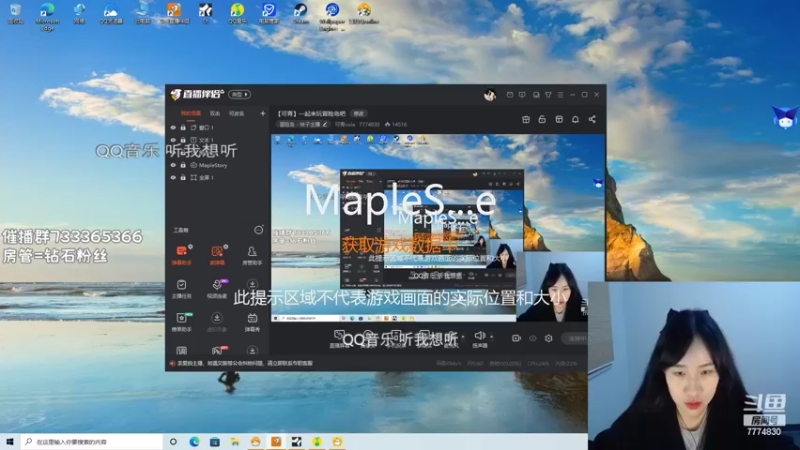Toggle visibility of the 窗口 1 source

[x=173, y=128]
